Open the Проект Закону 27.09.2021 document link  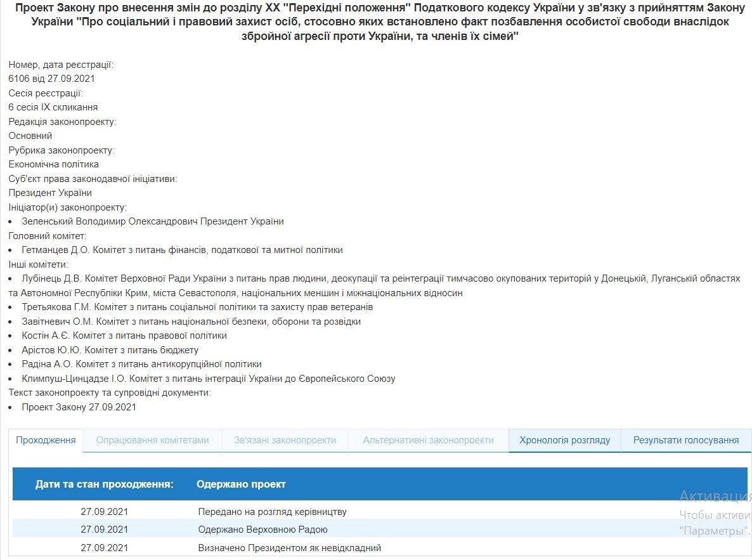pos(79,407)
